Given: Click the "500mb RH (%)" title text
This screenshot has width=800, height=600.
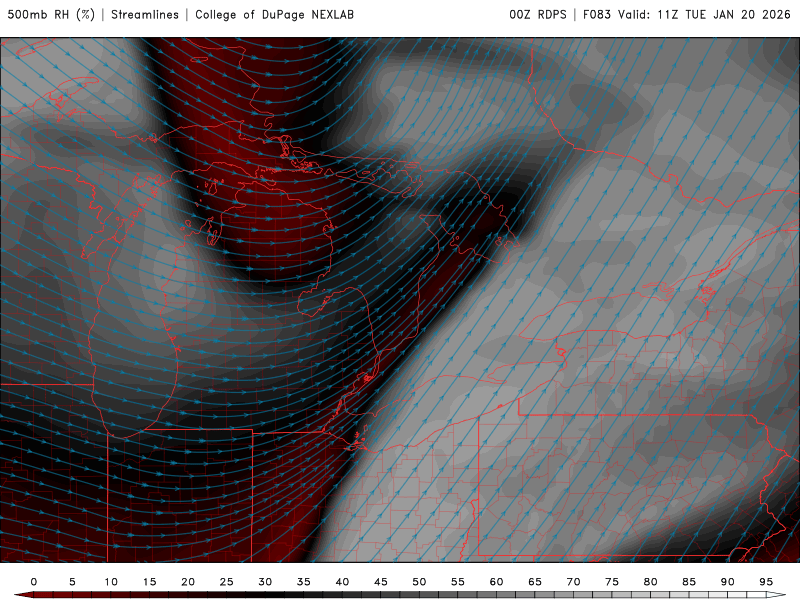Looking at the screenshot, I should tap(51, 14).
